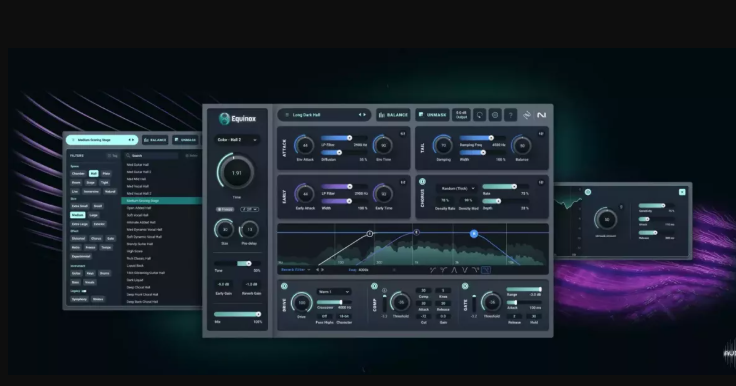The height and width of the screenshot is (386, 736).
Task: Click the Output dB button
Action: click(x=461, y=115)
